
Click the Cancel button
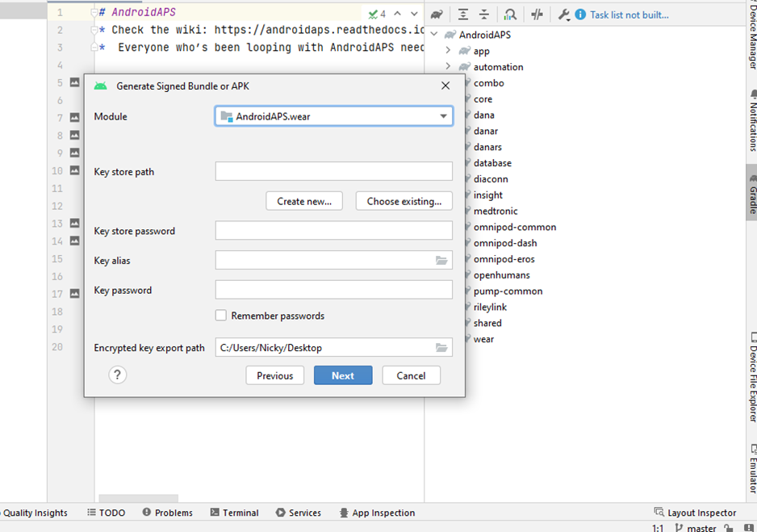tap(411, 375)
